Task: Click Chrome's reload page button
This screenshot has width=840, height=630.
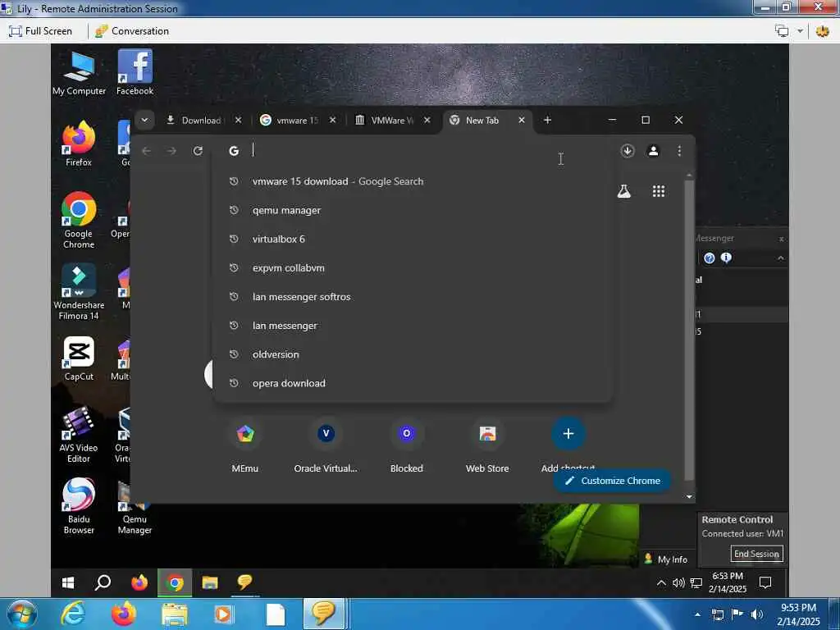Action: pyautogui.click(x=198, y=151)
